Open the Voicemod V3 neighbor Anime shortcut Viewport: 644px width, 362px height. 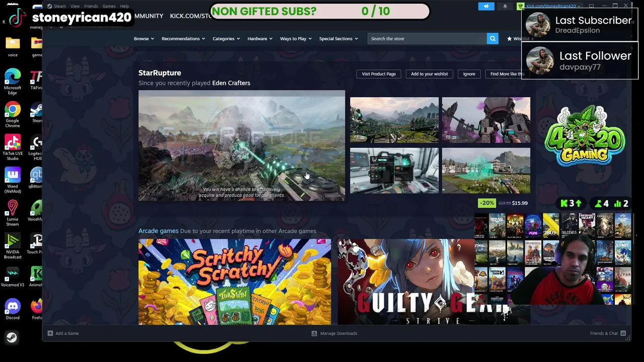pos(36,277)
